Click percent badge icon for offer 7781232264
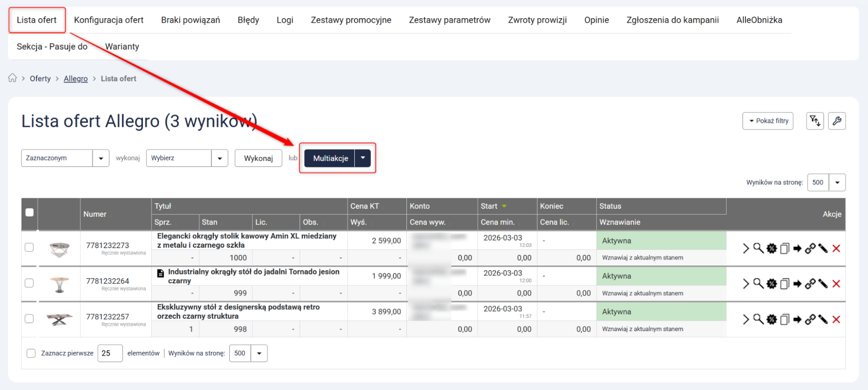 (771, 284)
